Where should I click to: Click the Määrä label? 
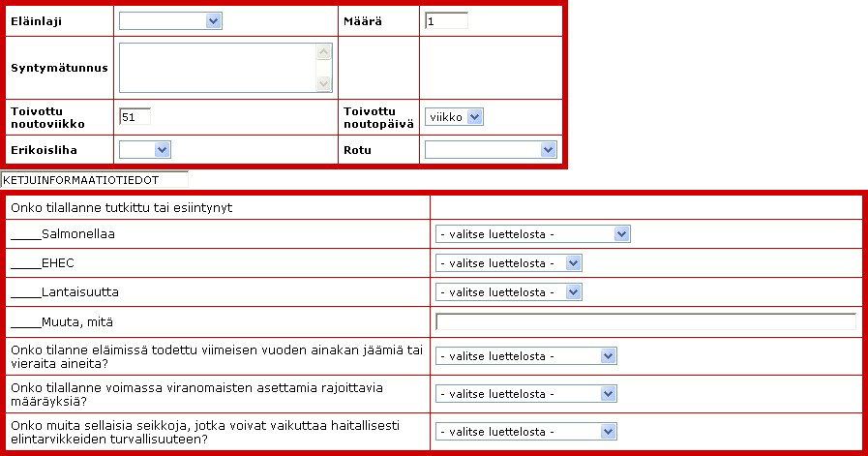pos(363,21)
